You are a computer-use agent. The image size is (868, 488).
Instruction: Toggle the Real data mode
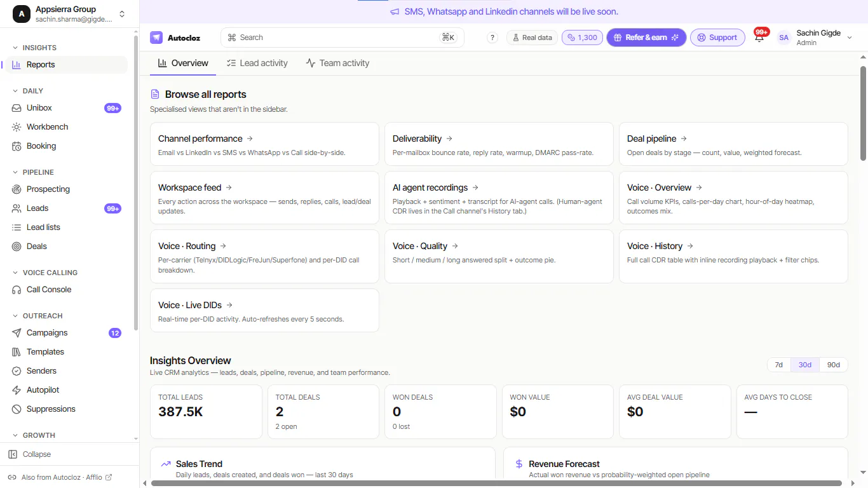click(x=532, y=37)
